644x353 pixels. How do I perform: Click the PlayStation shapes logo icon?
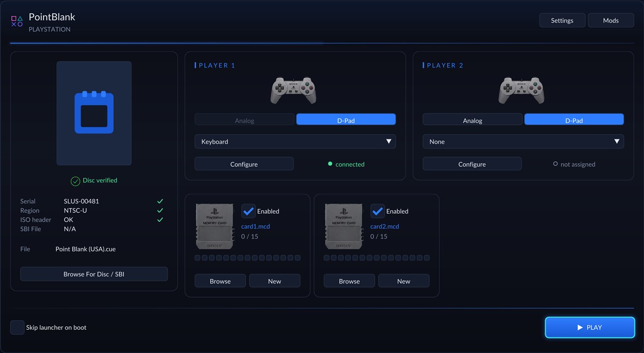pyautogui.click(x=17, y=21)
